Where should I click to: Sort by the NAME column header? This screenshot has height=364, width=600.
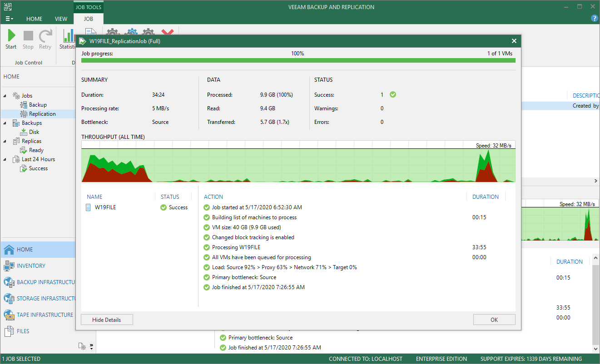[x=94, y=197]
